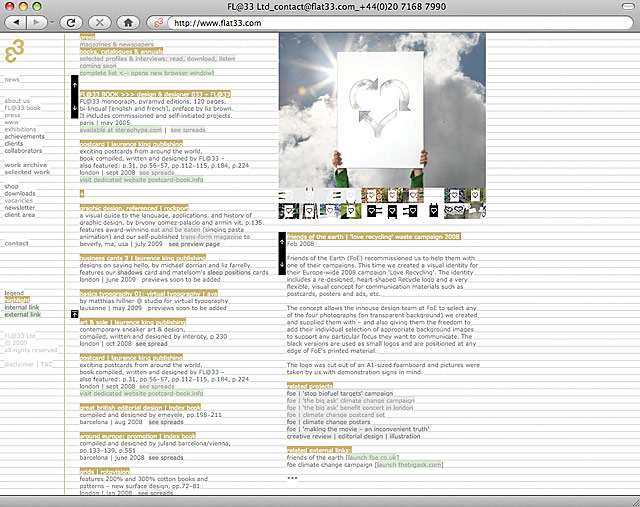Select the green leaves background heart thumbnail
The height and width of the screenshot is (507, 640).
coord(351,211)
